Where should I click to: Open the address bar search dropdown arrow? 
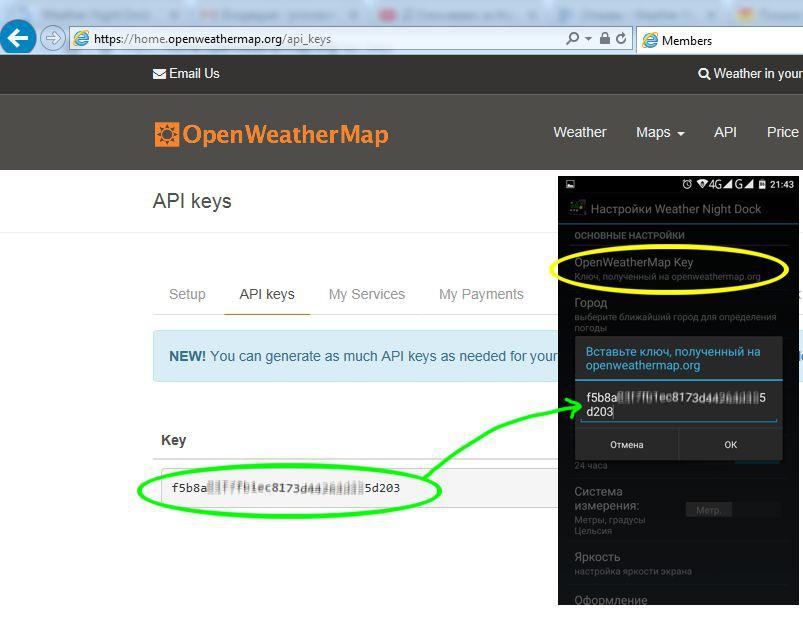pos(588,39)
